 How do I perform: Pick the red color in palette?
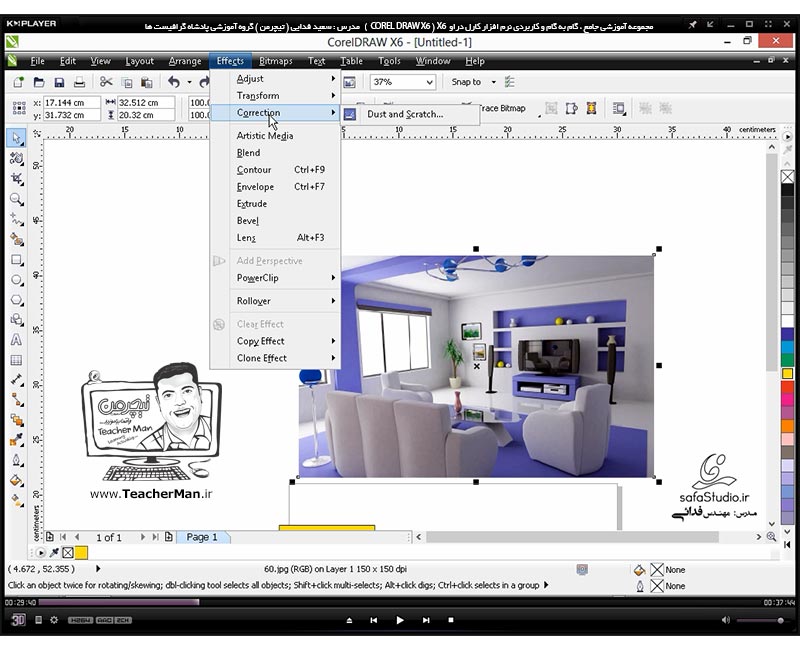click(x=787, y=386)
